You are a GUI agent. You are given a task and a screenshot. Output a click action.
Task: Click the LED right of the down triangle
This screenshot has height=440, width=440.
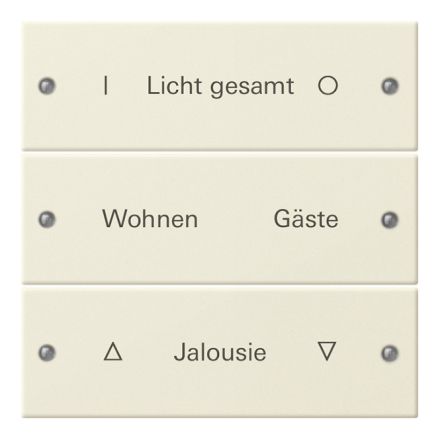pos(390,353)
